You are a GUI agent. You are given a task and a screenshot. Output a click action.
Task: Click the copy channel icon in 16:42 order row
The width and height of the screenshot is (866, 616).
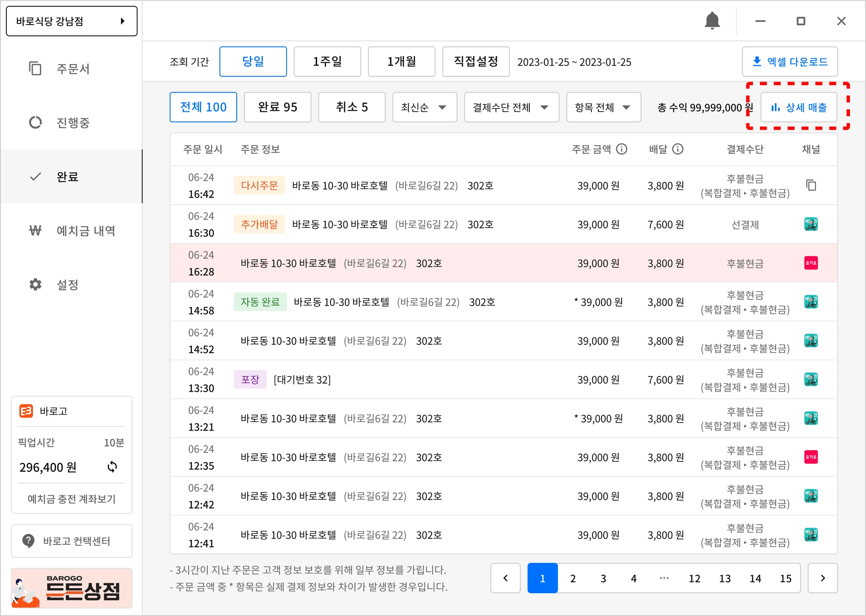coord(811,185)
